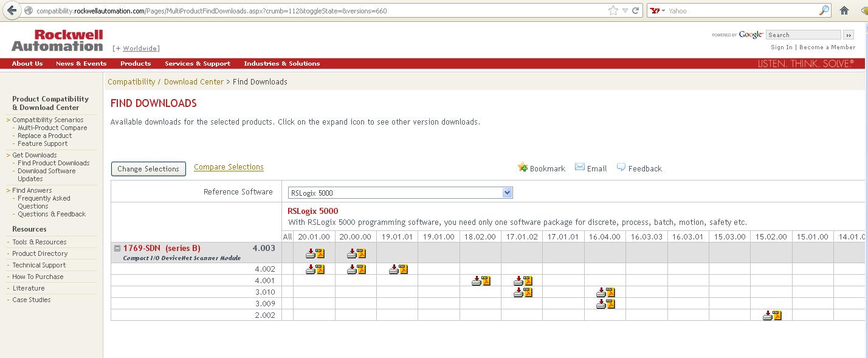Click the RSLogix 5000 heading text
This screenshot has height=358, width=868.
click(x=313, y=211)
